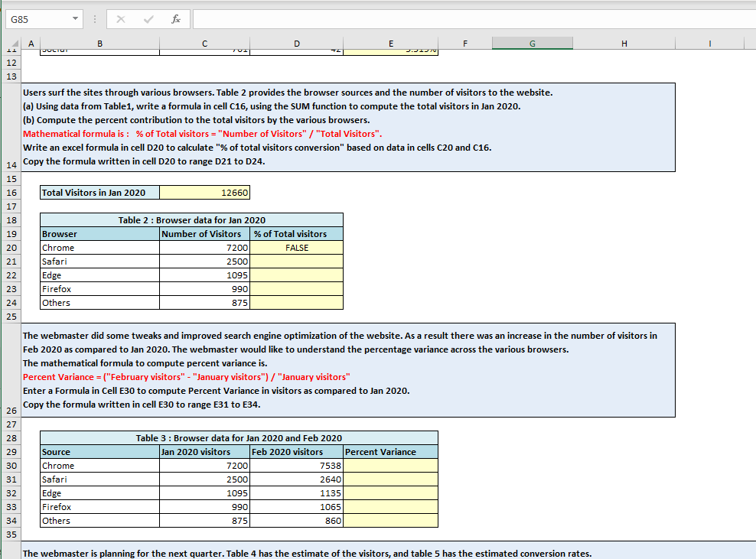Click the cell containing 860 Feb visitors
756x559 pixels.
click(x=297, y=521)
